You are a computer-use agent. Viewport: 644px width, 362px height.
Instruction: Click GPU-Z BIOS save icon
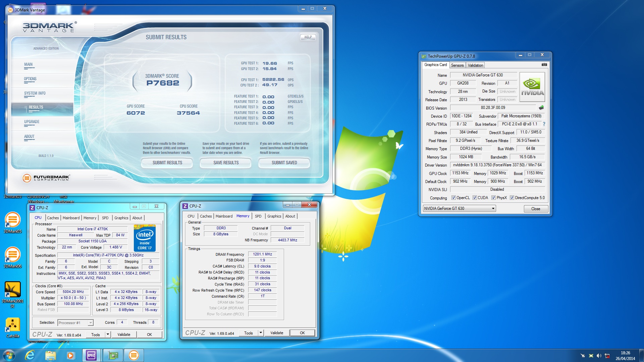541,108
